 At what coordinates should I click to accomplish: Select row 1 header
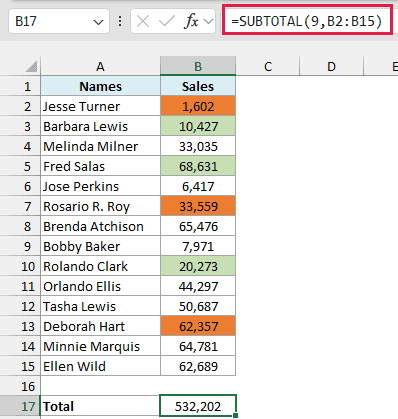20,86
